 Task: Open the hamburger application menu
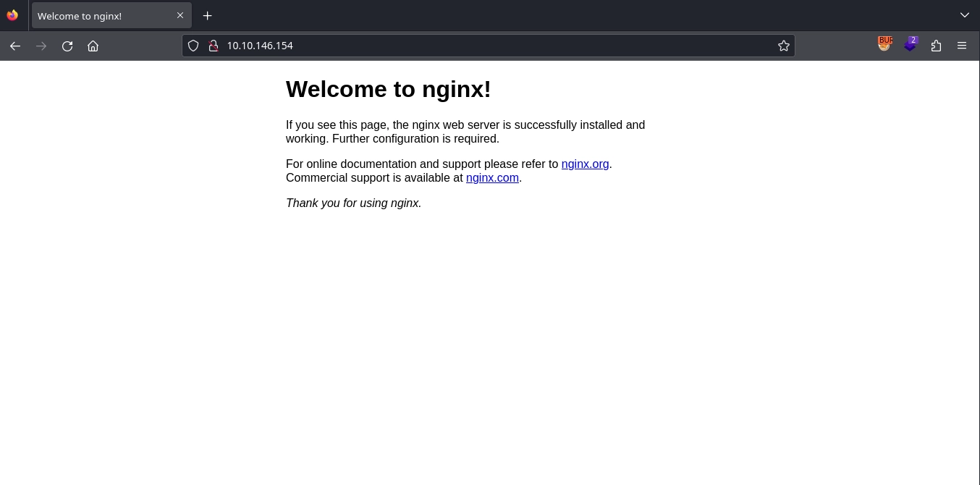click(x=962, y=46)
